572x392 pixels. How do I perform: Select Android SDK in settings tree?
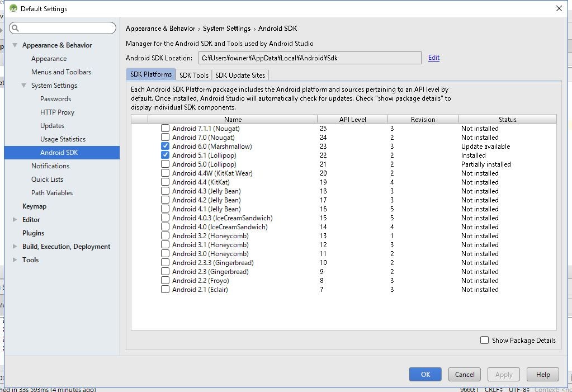62,153
